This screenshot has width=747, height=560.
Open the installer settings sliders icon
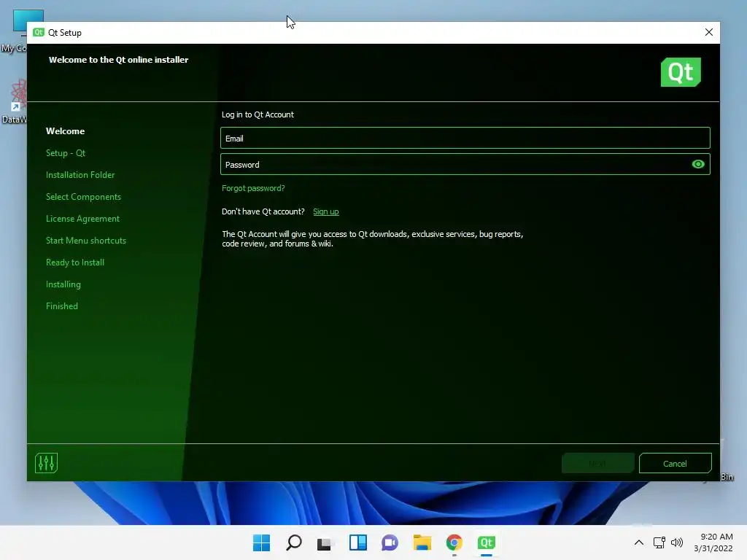46,463
